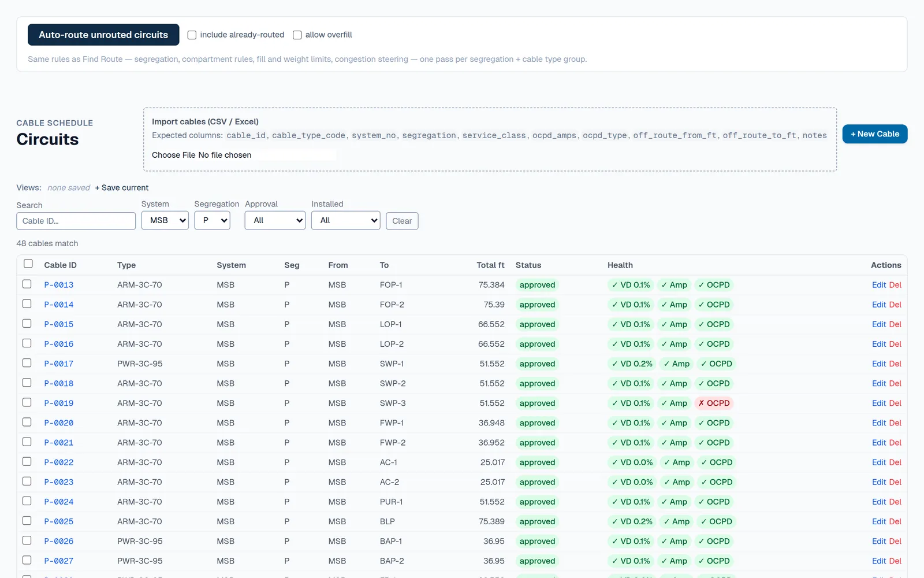
Task: Open cable P-0014 link
Action: point(59,305)
